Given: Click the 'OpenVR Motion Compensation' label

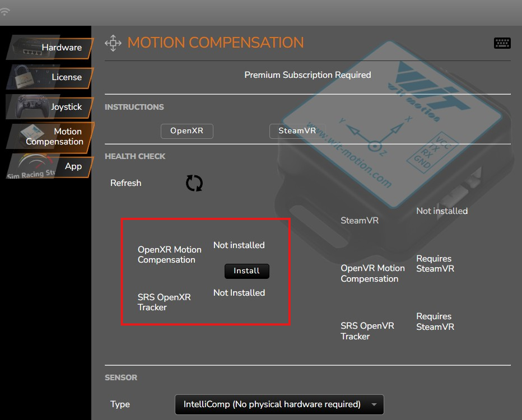Looking at the screenshot, I should point(372,274).
